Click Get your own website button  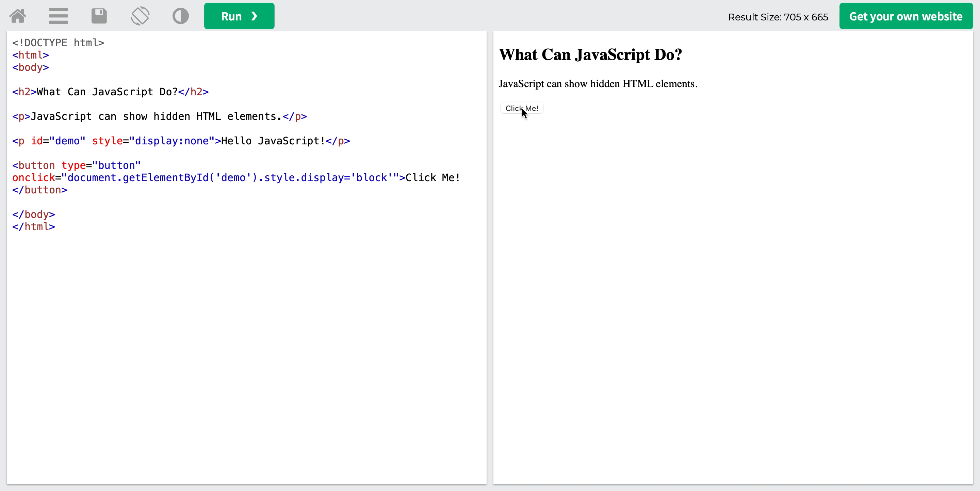[x=905, y=16]
